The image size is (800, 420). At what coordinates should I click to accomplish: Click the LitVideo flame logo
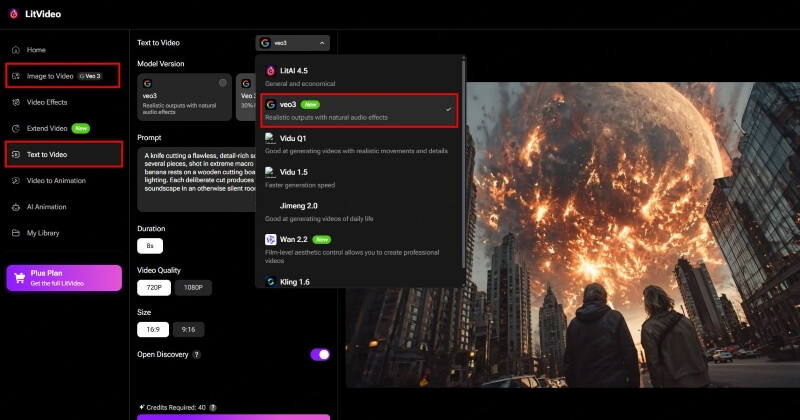click(x=13, y=14)
